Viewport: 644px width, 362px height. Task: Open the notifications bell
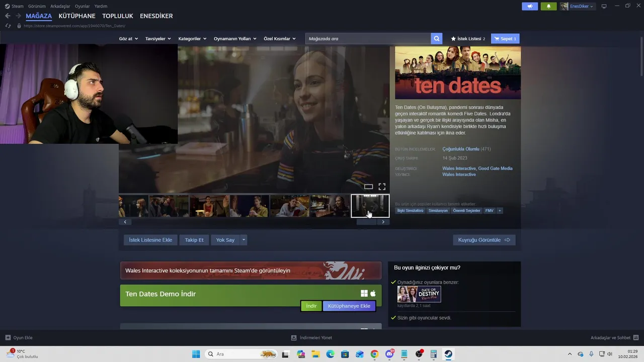548,6
